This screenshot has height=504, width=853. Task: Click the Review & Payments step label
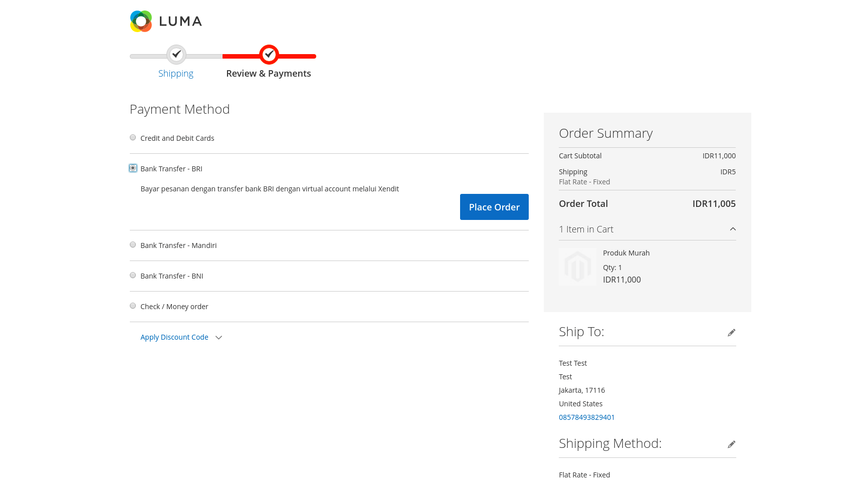pos(269,73)
